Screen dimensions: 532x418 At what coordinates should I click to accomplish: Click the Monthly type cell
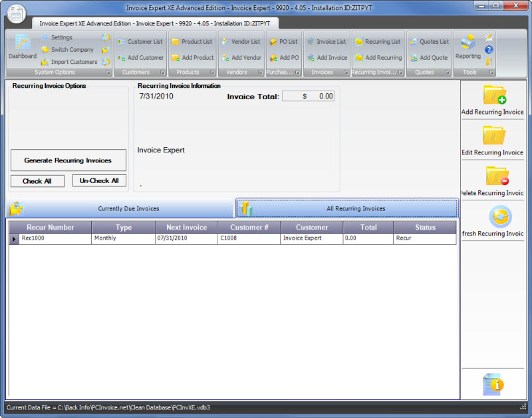pos(124,239)
